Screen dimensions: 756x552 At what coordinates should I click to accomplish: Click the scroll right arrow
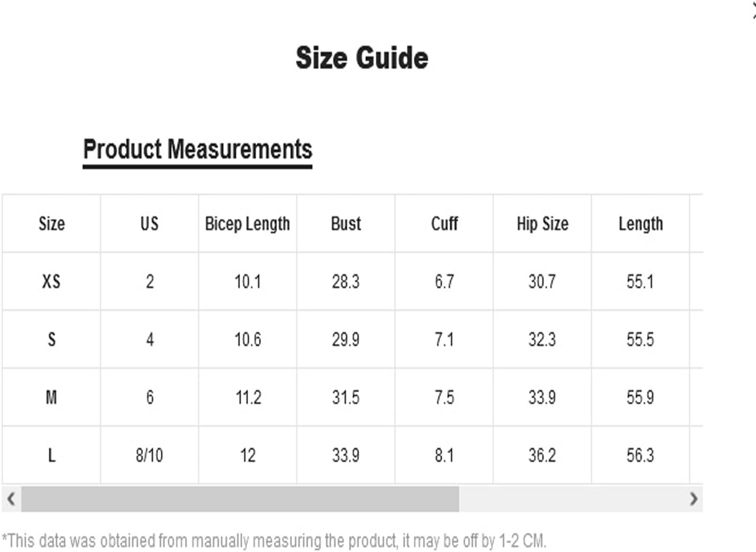(x=693, y=499)
